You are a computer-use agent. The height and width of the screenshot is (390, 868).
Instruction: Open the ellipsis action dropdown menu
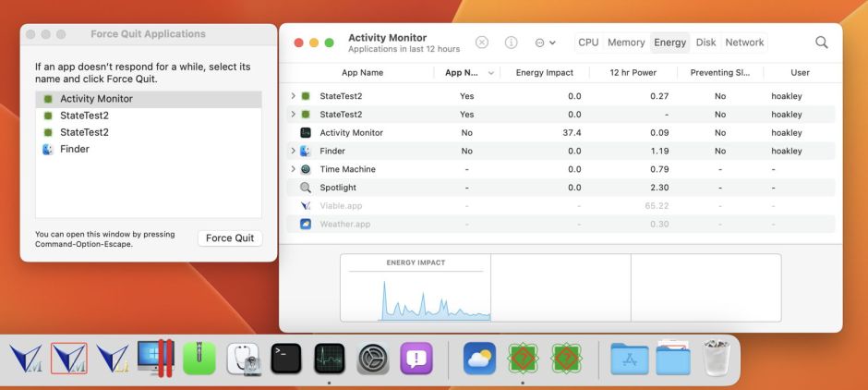pos(545,43)
